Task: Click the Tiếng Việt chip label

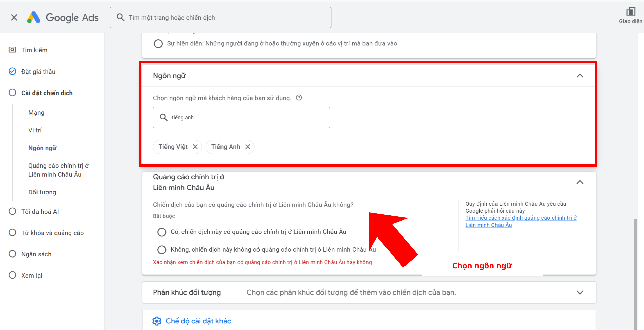Action: point(173,147)
